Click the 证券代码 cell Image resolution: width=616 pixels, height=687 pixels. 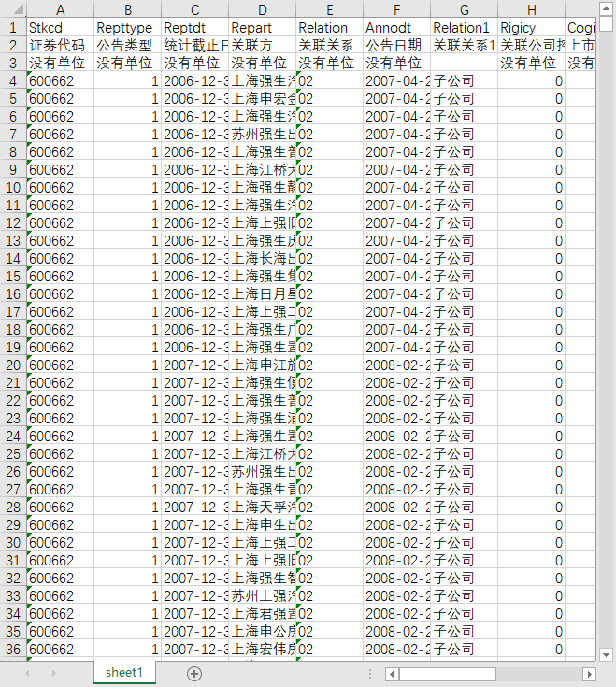coord(61,45)
